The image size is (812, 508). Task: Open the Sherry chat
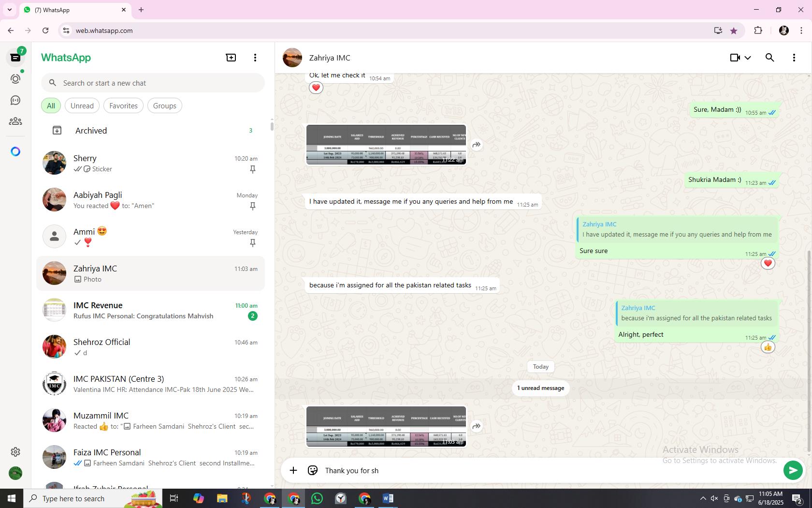click(x=151, y=163)
